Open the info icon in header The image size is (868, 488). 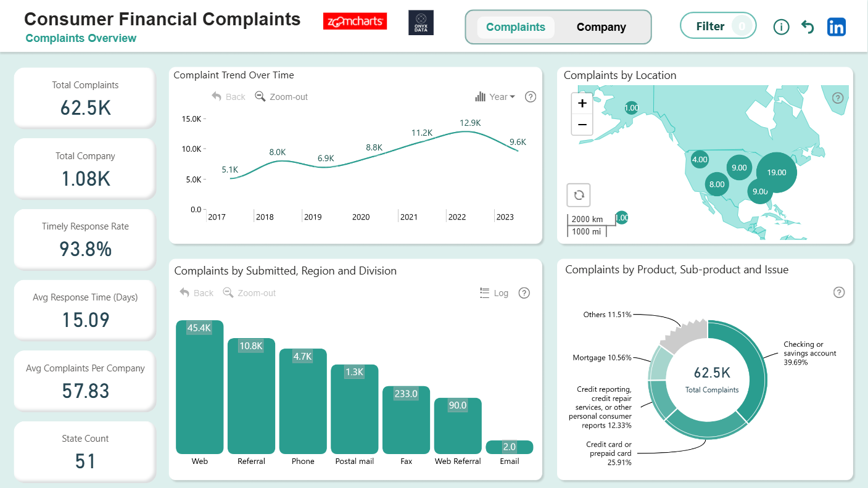pyautogui.click(x=781, y=27)
